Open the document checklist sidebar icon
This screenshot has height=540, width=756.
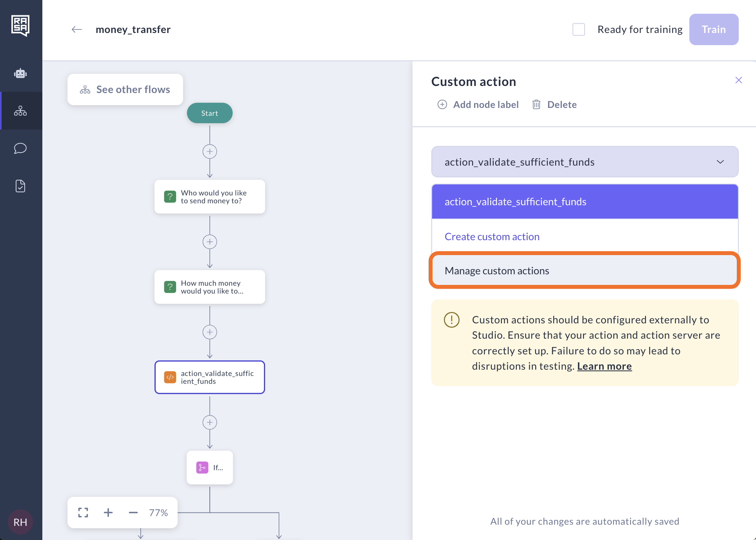click(20, 186)
